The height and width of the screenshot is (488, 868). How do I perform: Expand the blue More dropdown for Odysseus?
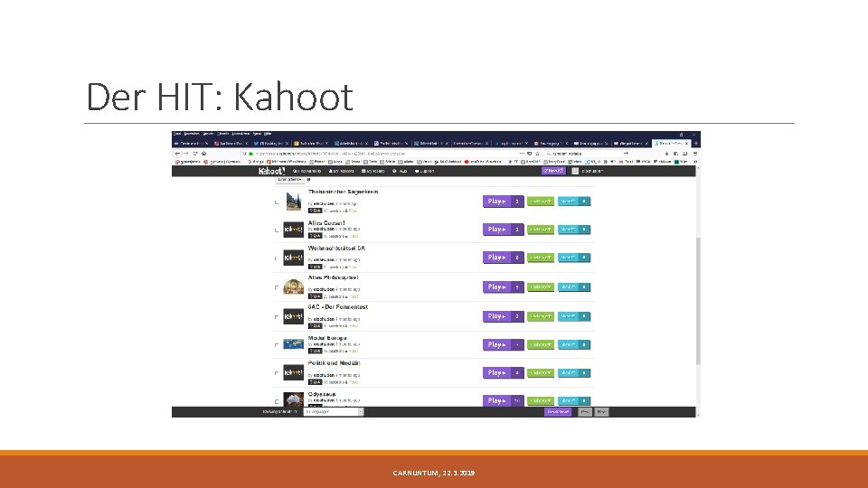point(574,400)
